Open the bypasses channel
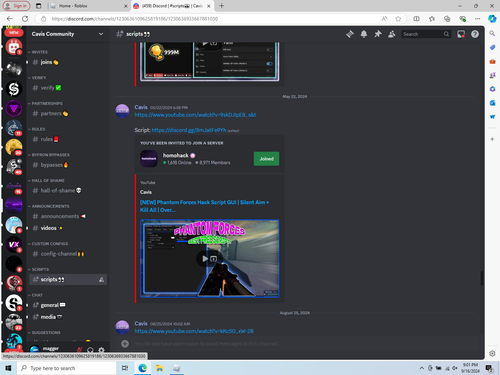 pos(68,165)
